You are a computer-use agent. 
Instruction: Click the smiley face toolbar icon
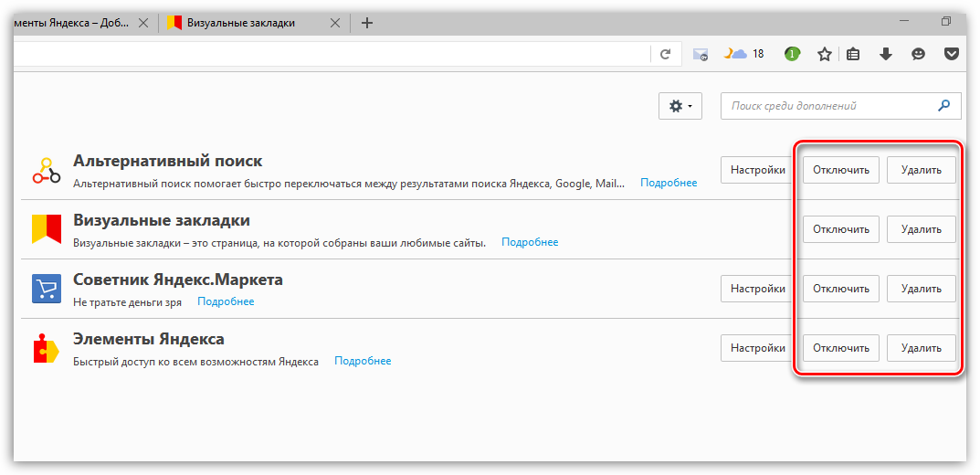point(918,55)
